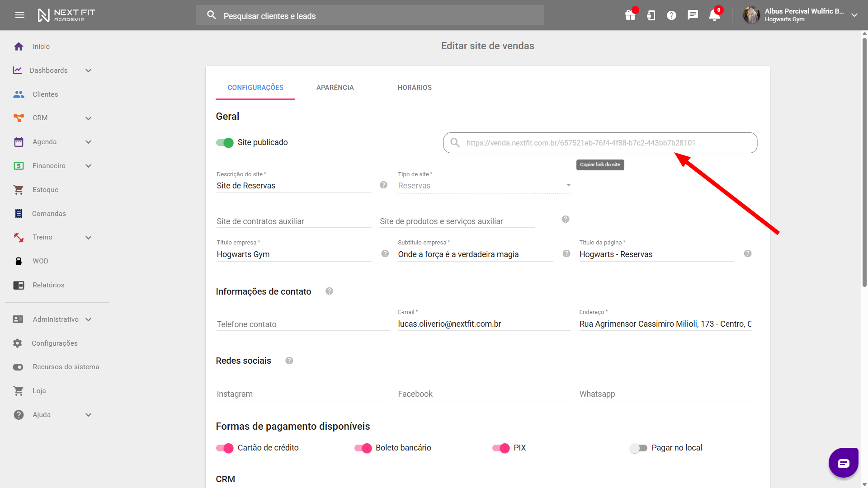Click the Instagram input field
868x488 pixels.
tap(302, 394)
